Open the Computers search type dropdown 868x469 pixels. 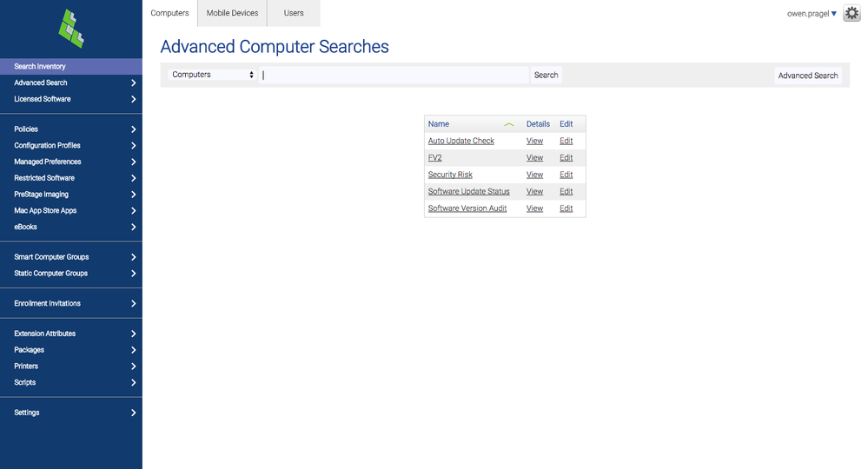click(x=213, y=75)
